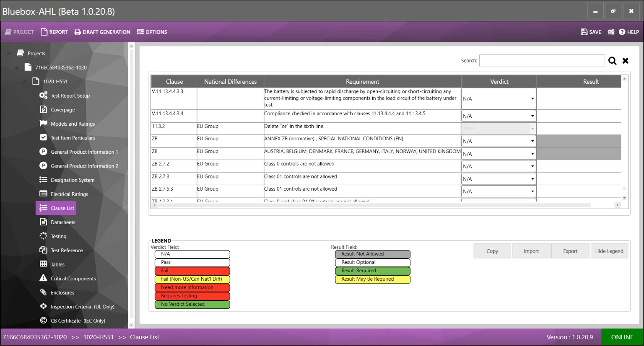Click the search magnifier icon
This screenshot has width=644, height=346.
612,60
